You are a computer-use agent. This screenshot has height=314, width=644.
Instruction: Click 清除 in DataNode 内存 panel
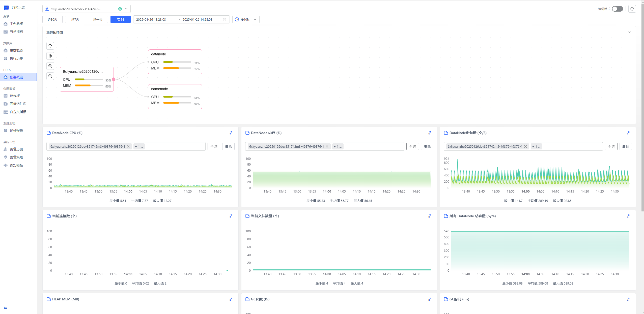pos(427,146)
